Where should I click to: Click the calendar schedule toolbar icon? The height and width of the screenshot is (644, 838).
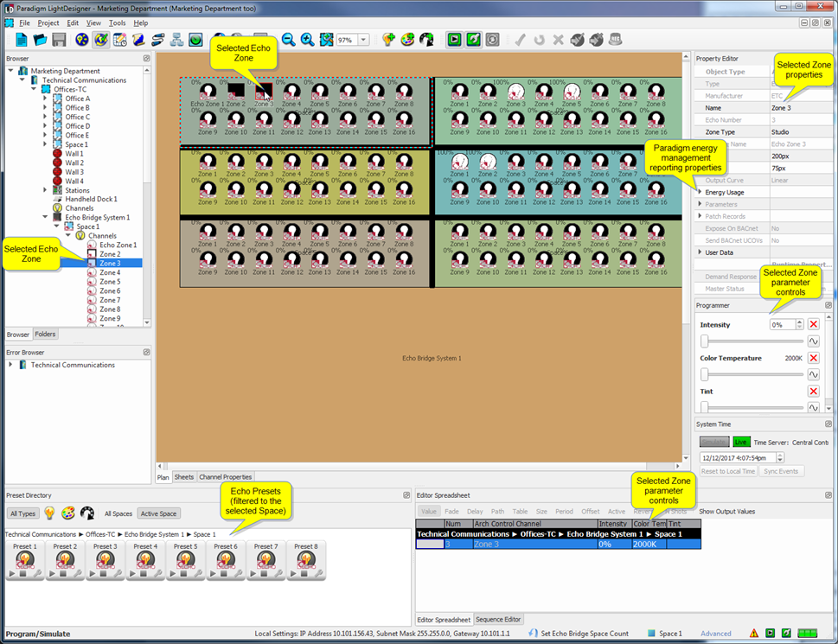tap(119, 40)
